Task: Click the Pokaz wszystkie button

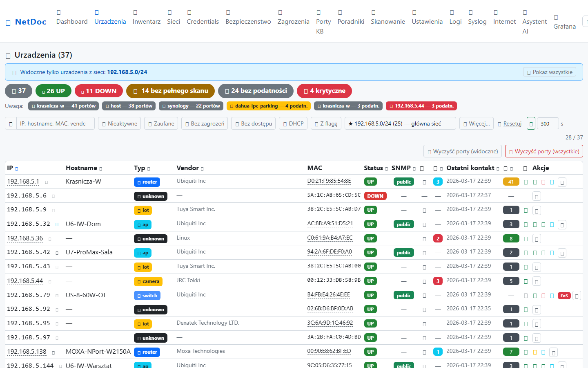Action: tap(549, 72)
